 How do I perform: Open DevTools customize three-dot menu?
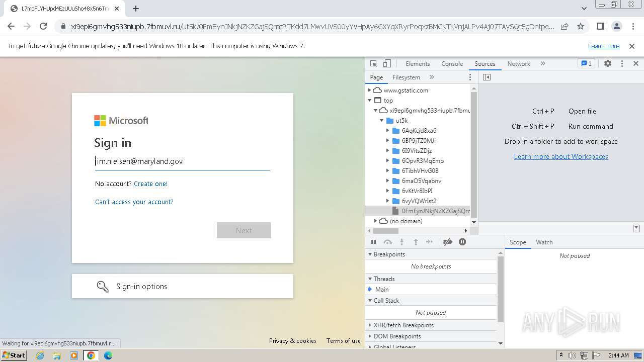622,64
